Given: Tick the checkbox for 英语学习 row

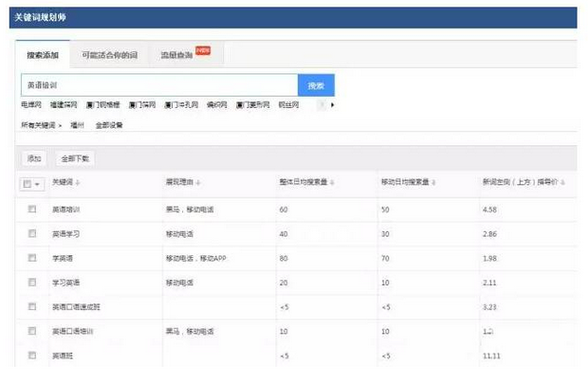Looking at the screenshot, I should [32, 233].
